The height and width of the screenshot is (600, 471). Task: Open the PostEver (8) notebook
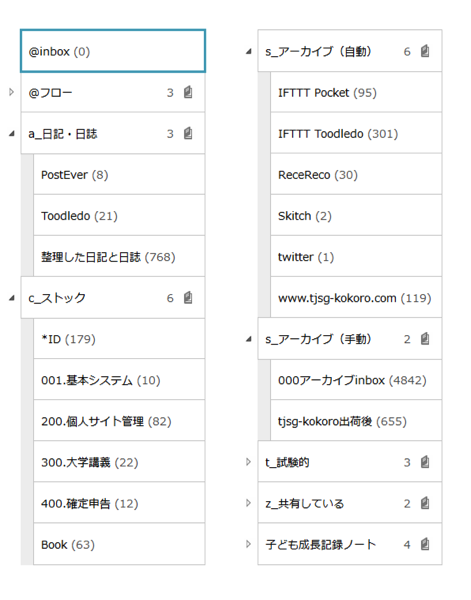[119, 174]
